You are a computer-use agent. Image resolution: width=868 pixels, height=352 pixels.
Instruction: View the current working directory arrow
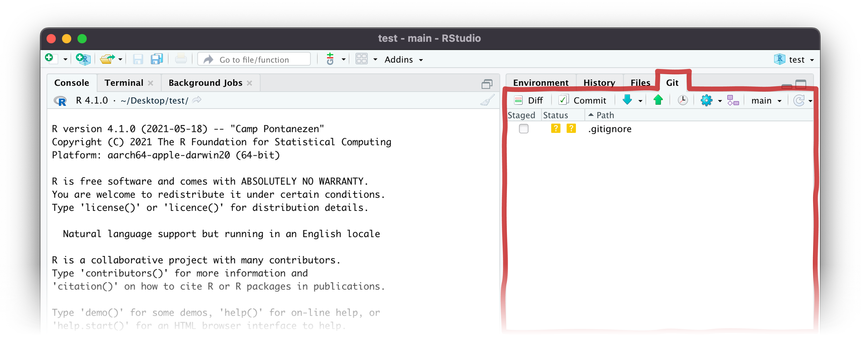[x=197, y=100]
